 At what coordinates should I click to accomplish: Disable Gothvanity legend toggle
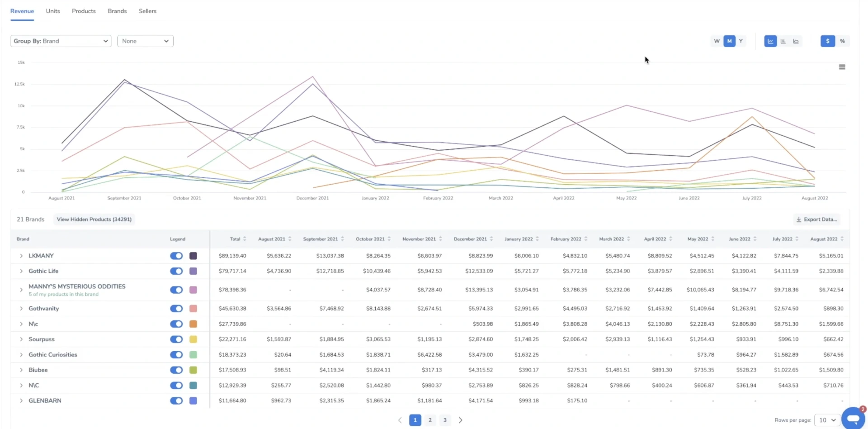point(176,309)
